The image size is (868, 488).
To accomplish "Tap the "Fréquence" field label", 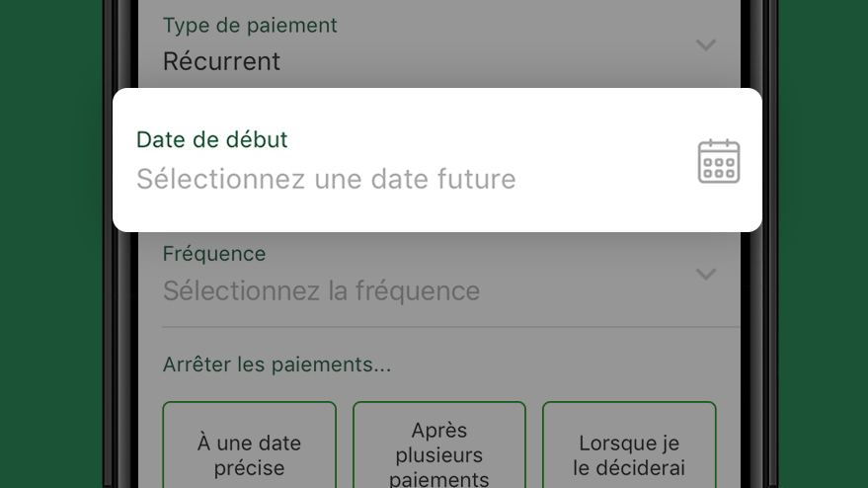I will 214,254.
